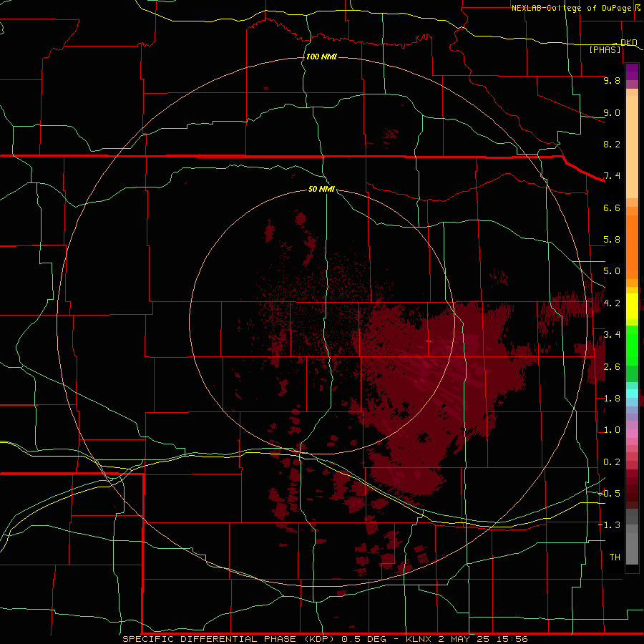The height and width of the screenshot is (644, 644).
Task: Click the [PHAS] units label
Action: pos(605,49)
